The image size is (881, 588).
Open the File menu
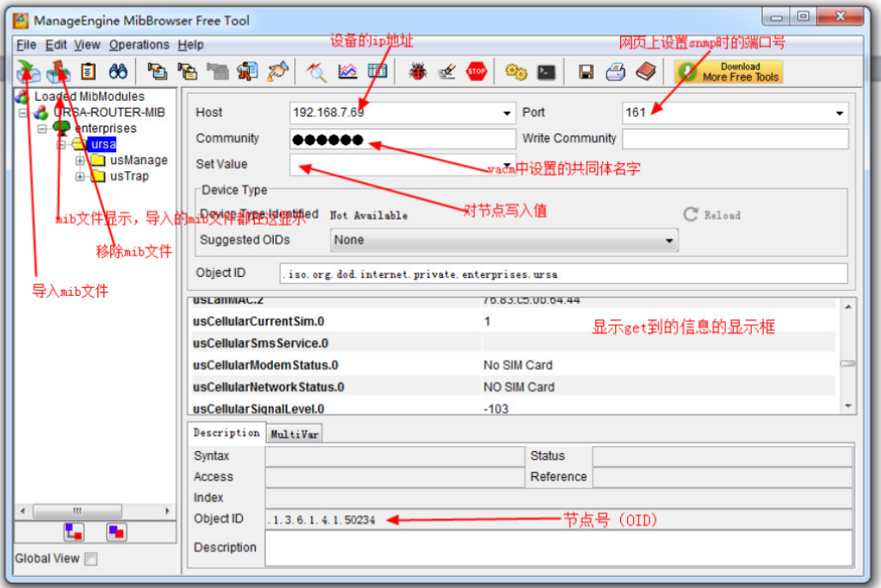27,45
